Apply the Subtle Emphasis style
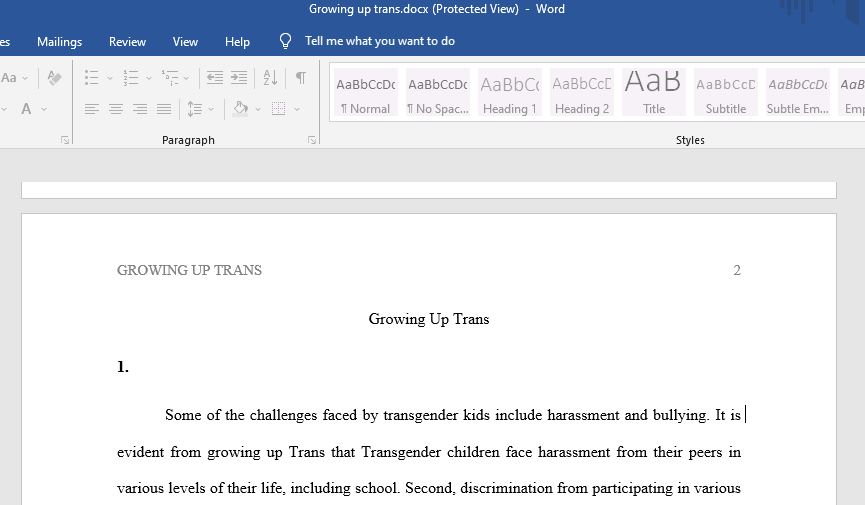This screenshot has height=505, width=865. 798,92
